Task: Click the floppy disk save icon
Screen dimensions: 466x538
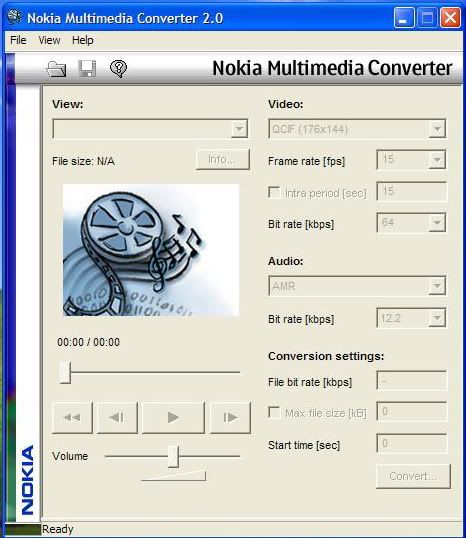Action: (x=88, y=69)
